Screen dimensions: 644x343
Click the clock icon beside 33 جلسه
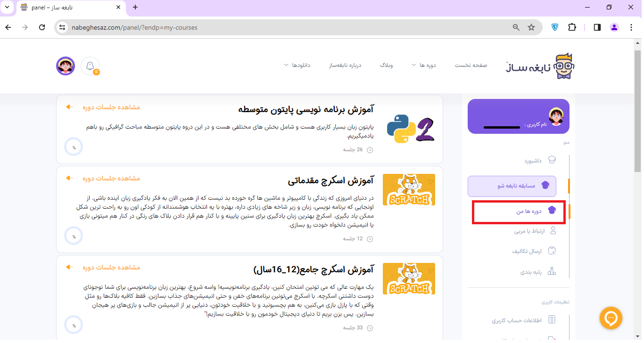click(x=370, y=328)
